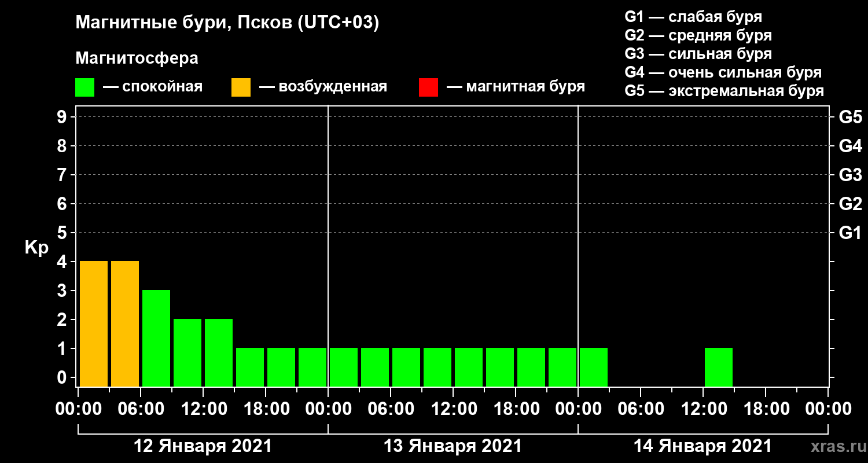The height and width of the screenshot is (463, 868).
Task: Click the '18:00' time label under 13 January
Action: tap(516, 409)
